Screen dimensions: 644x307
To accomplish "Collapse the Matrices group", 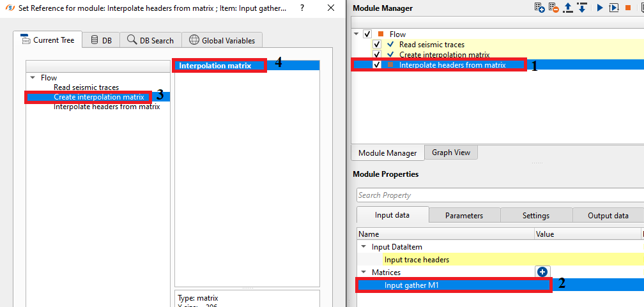I will 364,272.
